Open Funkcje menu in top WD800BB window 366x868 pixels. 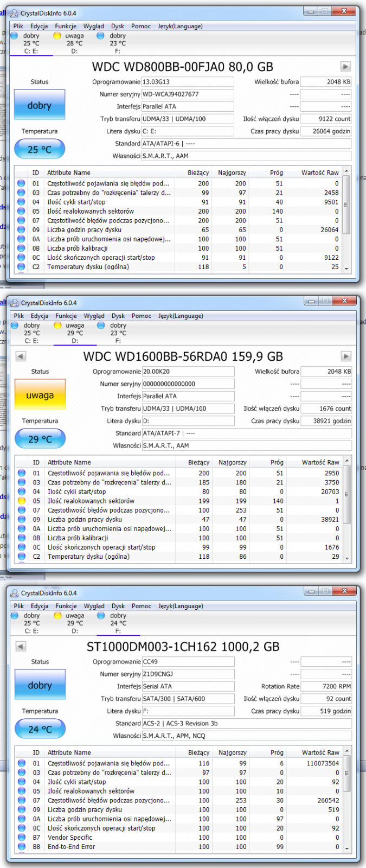[66, 26]
